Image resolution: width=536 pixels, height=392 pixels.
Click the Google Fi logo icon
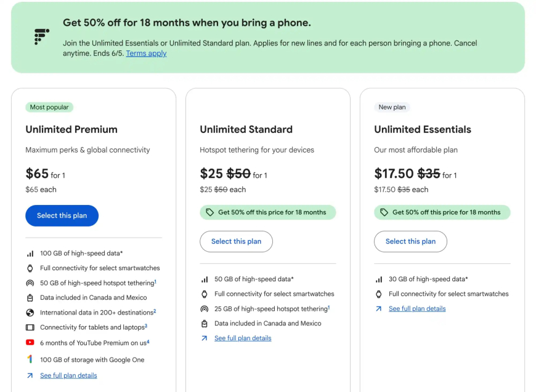(41, 37)
